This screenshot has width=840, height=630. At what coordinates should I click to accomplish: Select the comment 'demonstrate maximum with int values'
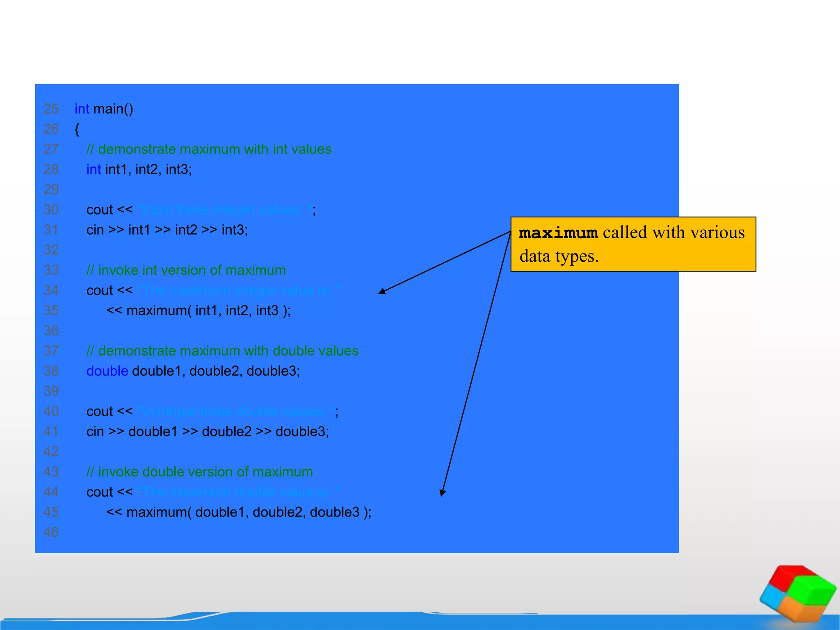[209, 149]
